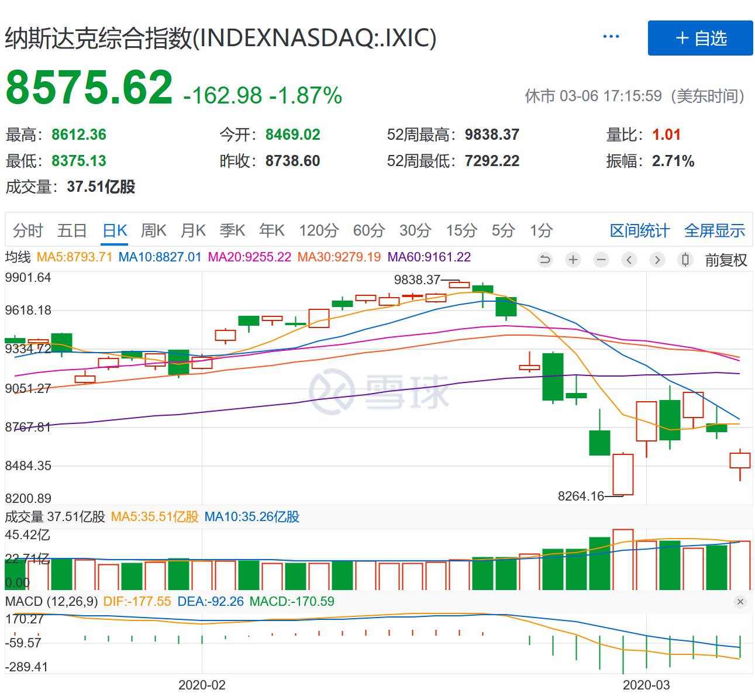Switch to the 分时 chart tab

coord(27,230)
